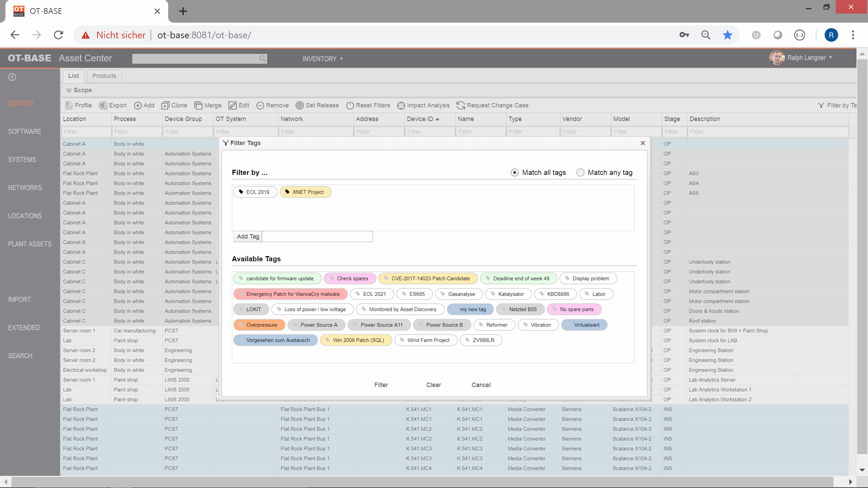Open PLANT ASSETS in the sidebar
Viewport: 868px width, 488px height.
tap(30, 244)
